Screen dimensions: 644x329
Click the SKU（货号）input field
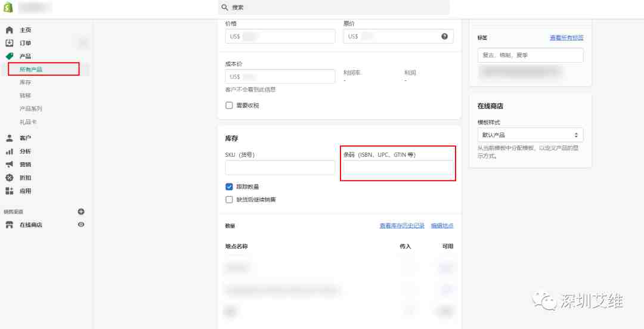point(280,167)
